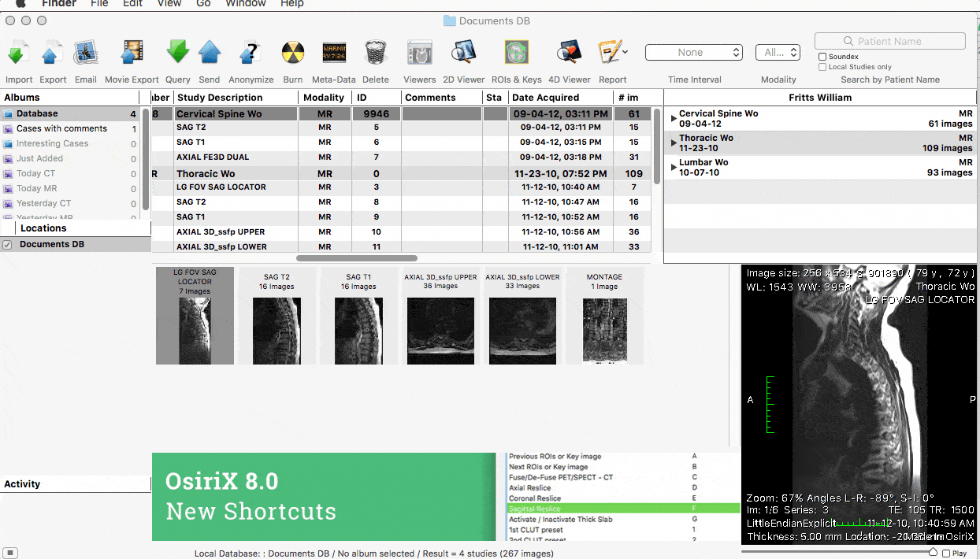Image resolution: width=980 pixels, height=559 pixels.
Task: Open the Apple menu
Action: click(20, 3)
